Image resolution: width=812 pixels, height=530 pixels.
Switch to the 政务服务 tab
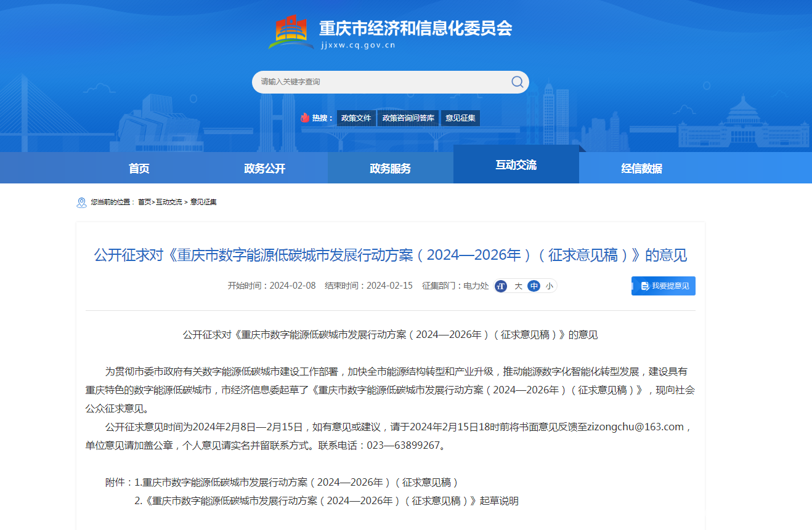tap(391, 168)
